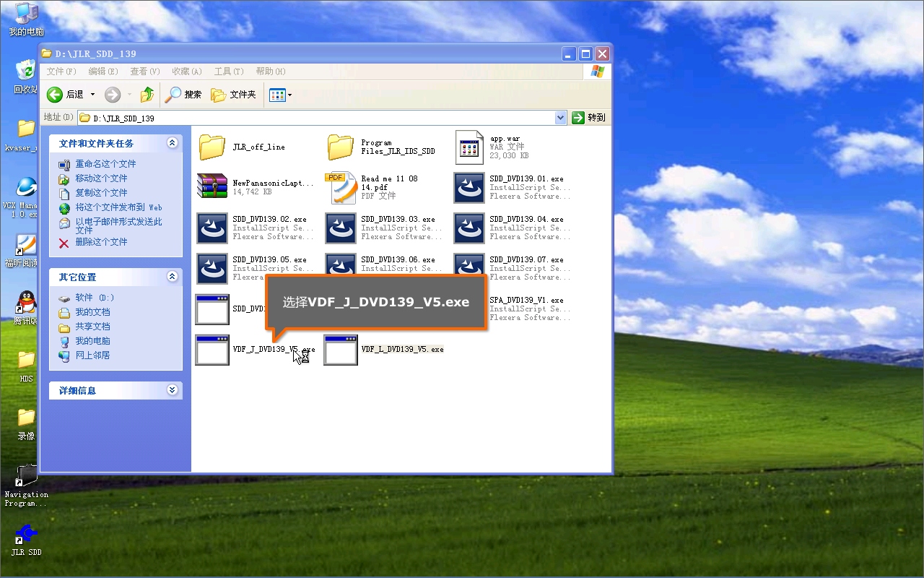Select the Program Files_JLR_IDS_SDD folder icon
Screen dimensions: 924x578
341,147
